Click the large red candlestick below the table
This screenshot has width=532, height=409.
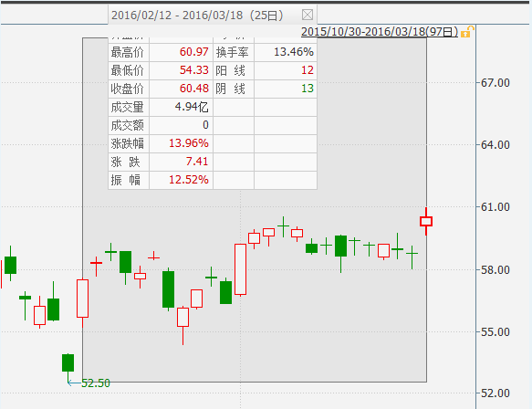click(x=241, y=269)
